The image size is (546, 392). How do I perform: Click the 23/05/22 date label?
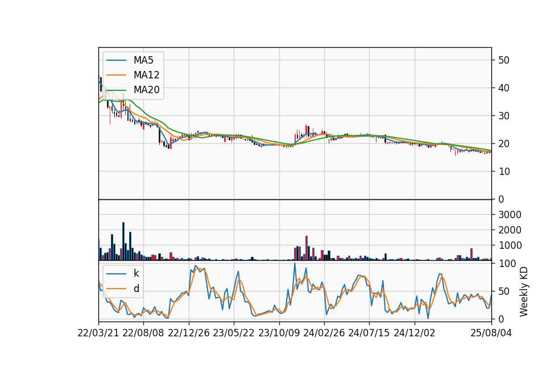[234, 333]
